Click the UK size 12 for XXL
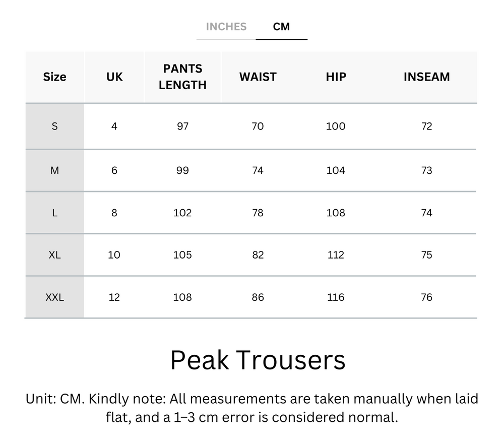504x443 pixels. (114, 297)
